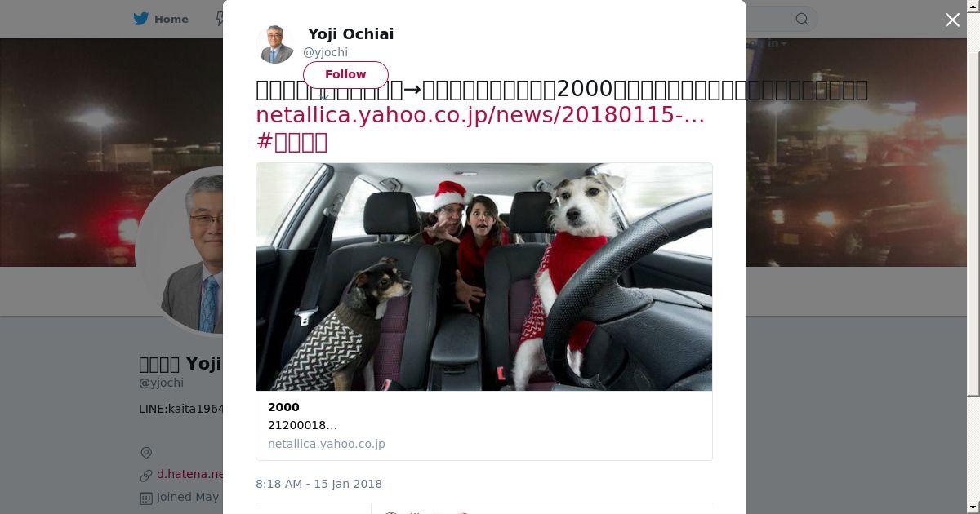Expand the tweet options caret below Follow
980x514 pixels.
click(324, 97)
